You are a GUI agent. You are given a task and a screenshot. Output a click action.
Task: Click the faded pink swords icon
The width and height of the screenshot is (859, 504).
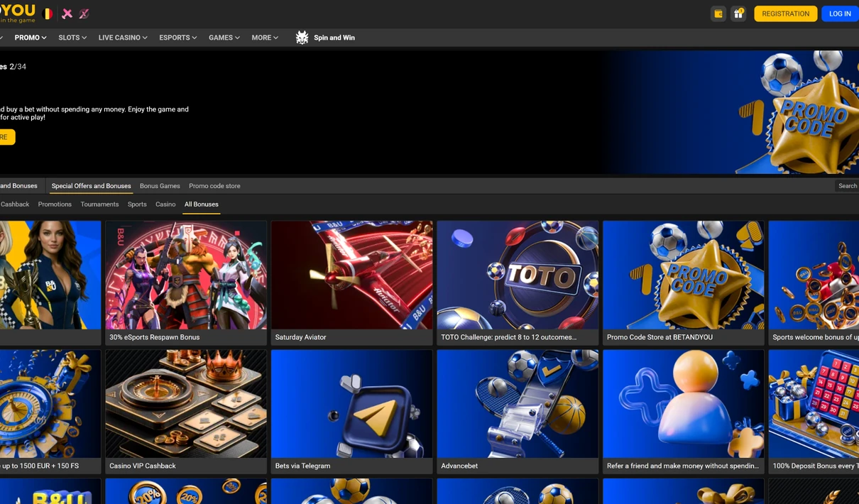pos(84,13)
